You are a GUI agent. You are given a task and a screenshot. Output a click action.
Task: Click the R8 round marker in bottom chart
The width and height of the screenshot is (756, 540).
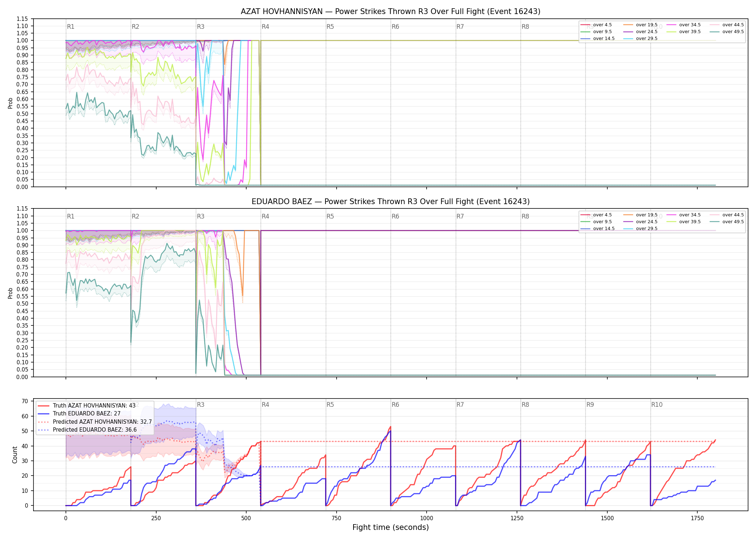tap(525, 405)
